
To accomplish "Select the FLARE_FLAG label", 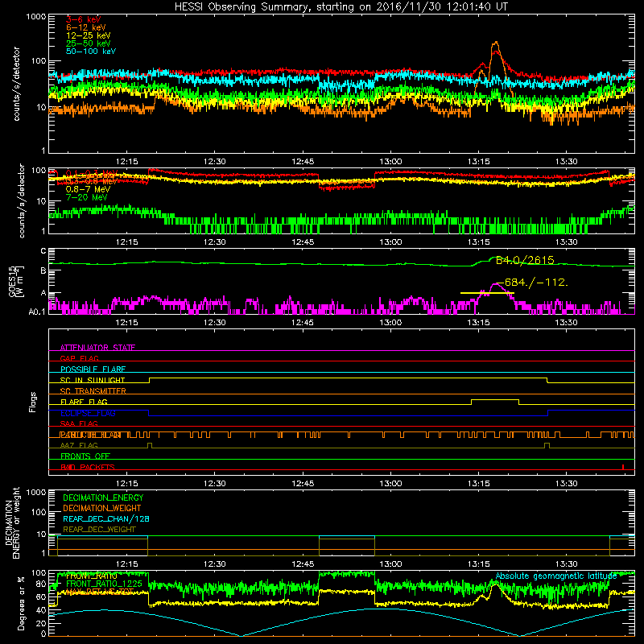I will (x=84, y=402).
